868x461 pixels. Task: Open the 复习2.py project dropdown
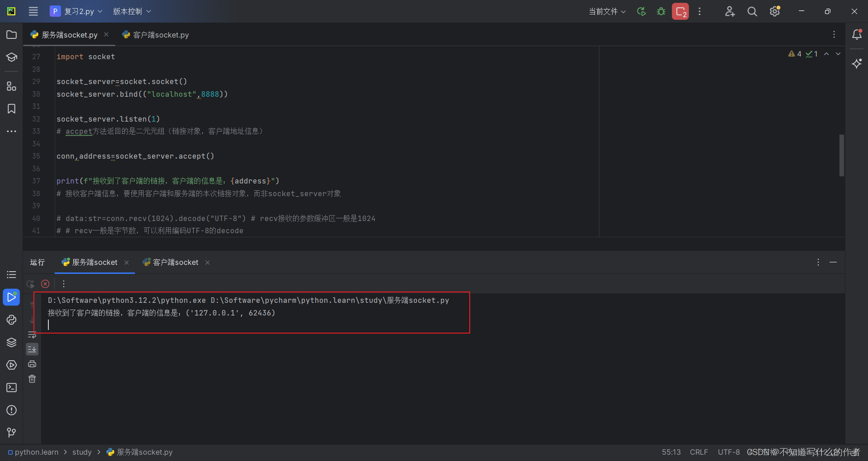[x=76, y=11]
